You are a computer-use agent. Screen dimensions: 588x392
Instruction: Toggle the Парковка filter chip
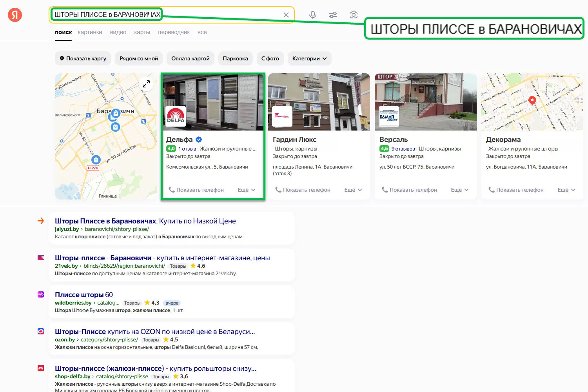click(235, 58)
